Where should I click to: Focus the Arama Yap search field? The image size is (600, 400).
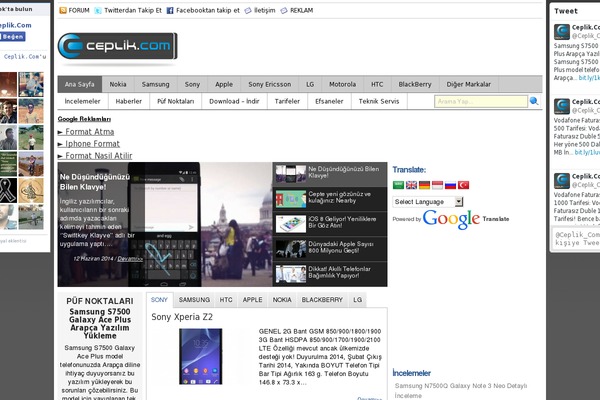[481, 101]
